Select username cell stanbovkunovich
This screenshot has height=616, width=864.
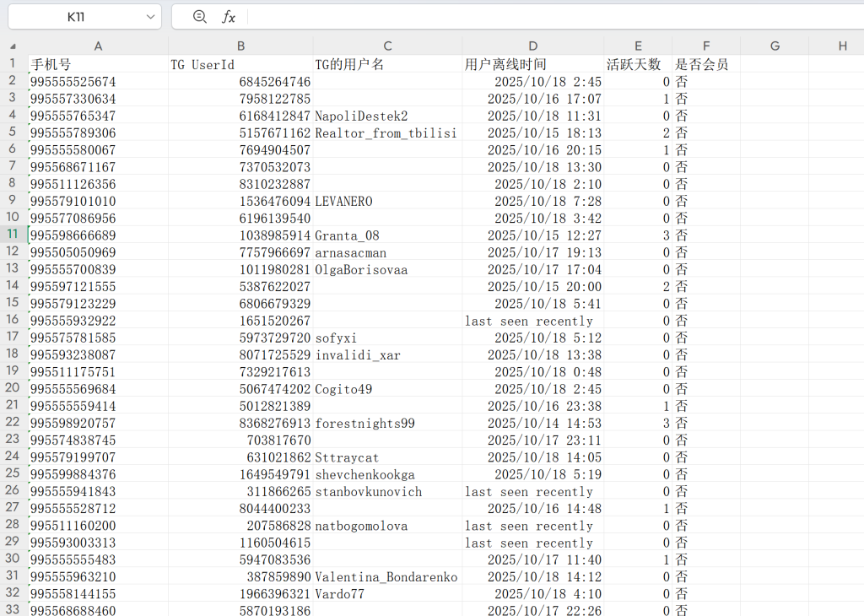387,491
